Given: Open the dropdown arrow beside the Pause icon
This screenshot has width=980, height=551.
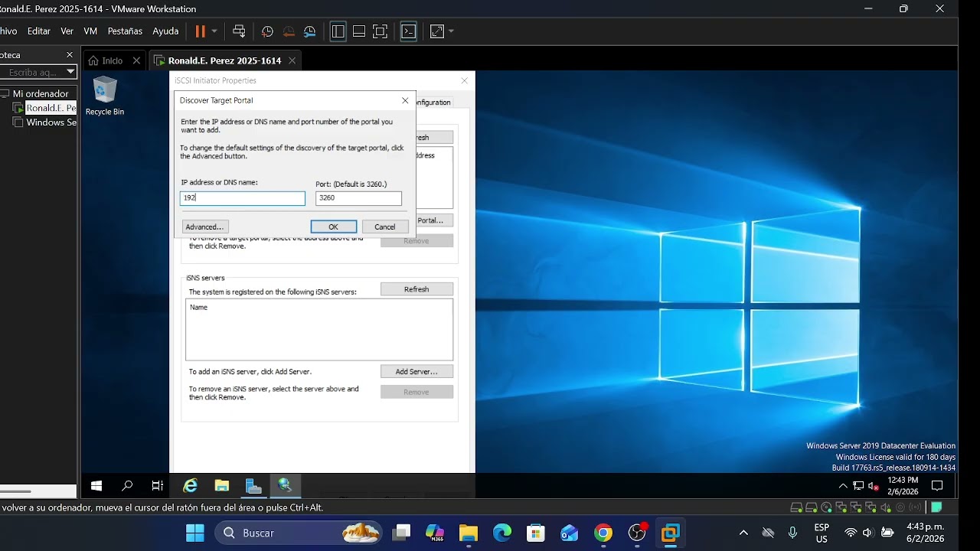Looking at the screenshot, I should tap(214, 31).
